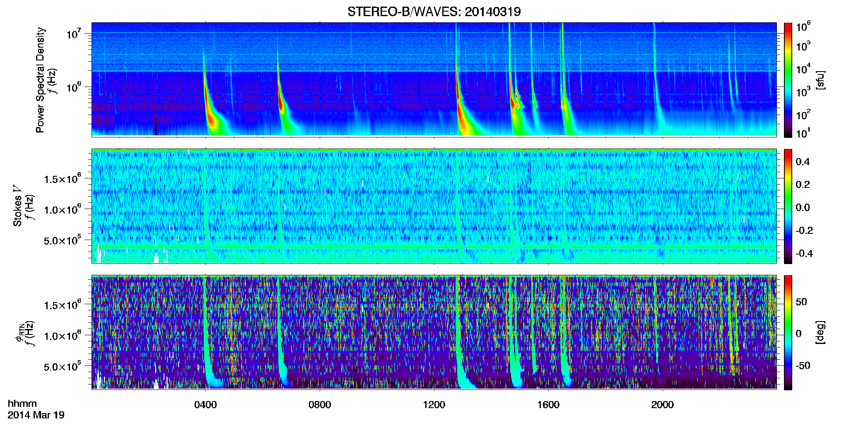Click the 0.2 label on Stokes colorbar

click(803, 185)
